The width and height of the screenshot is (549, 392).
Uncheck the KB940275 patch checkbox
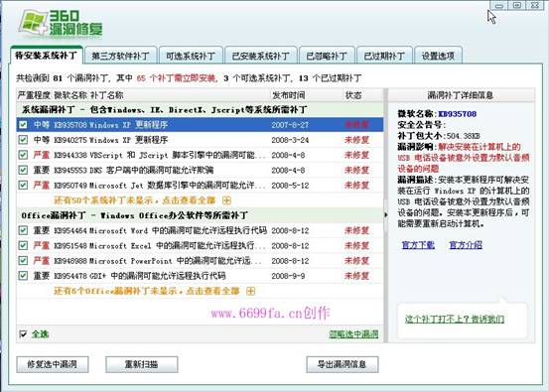(23, 140)
